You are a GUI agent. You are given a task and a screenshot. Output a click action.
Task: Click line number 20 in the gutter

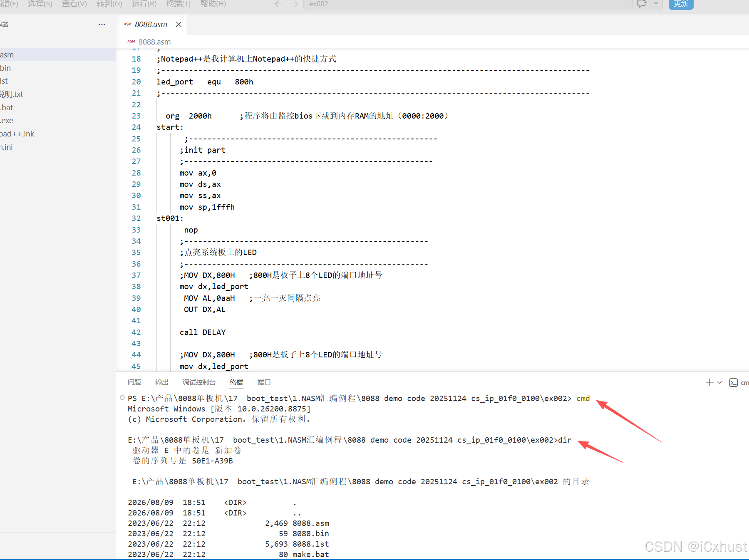point(136,82)
